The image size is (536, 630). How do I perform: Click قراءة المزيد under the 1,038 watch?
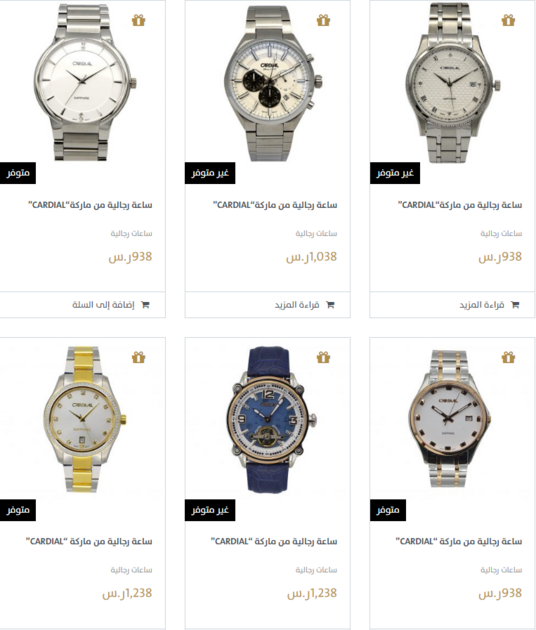click(x=297, y=305)
